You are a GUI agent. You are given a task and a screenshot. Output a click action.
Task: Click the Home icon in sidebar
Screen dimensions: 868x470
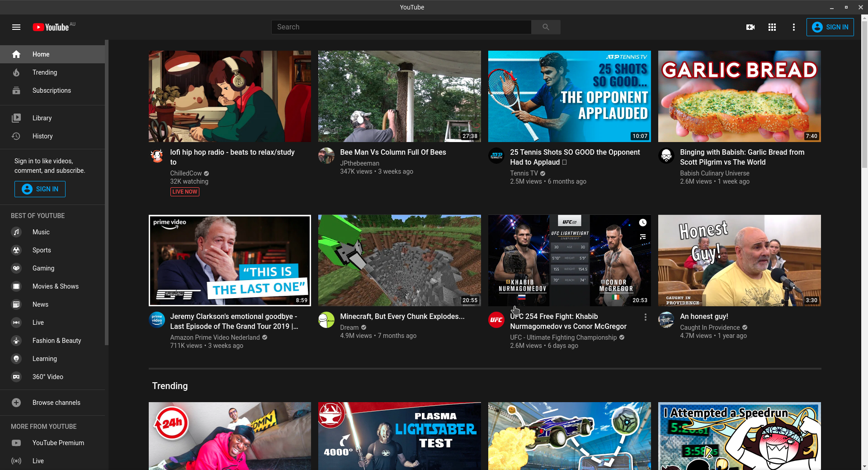16,54
